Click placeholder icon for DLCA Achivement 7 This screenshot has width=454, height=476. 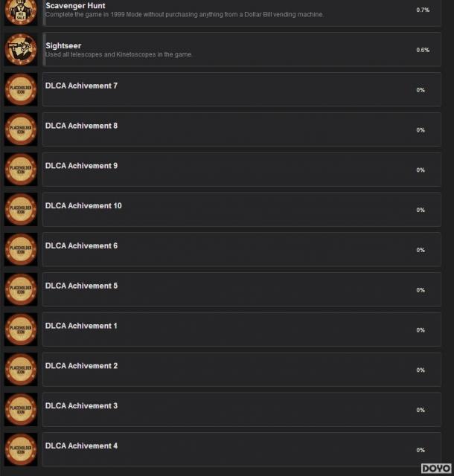pyautogui.click(x=21, y=89)
